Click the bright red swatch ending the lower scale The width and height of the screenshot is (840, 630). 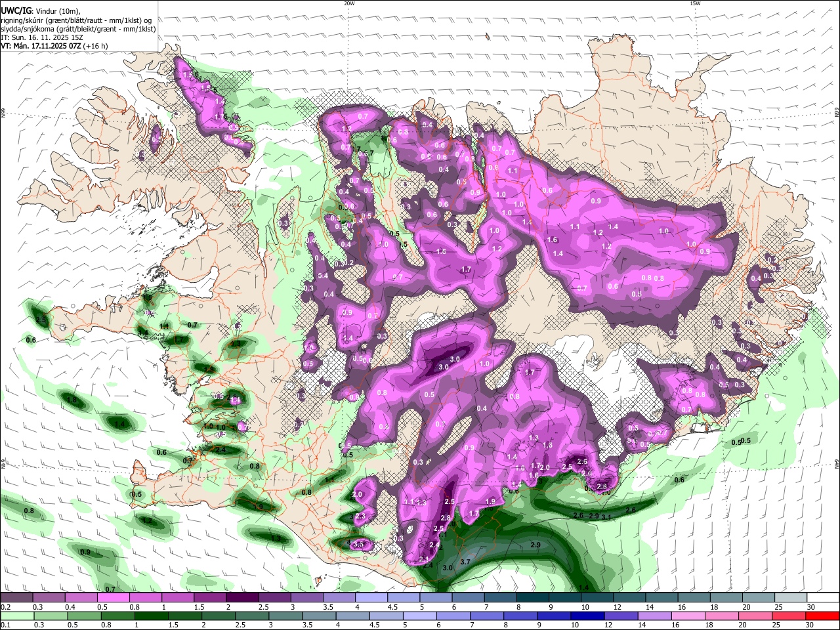point(823,616)
